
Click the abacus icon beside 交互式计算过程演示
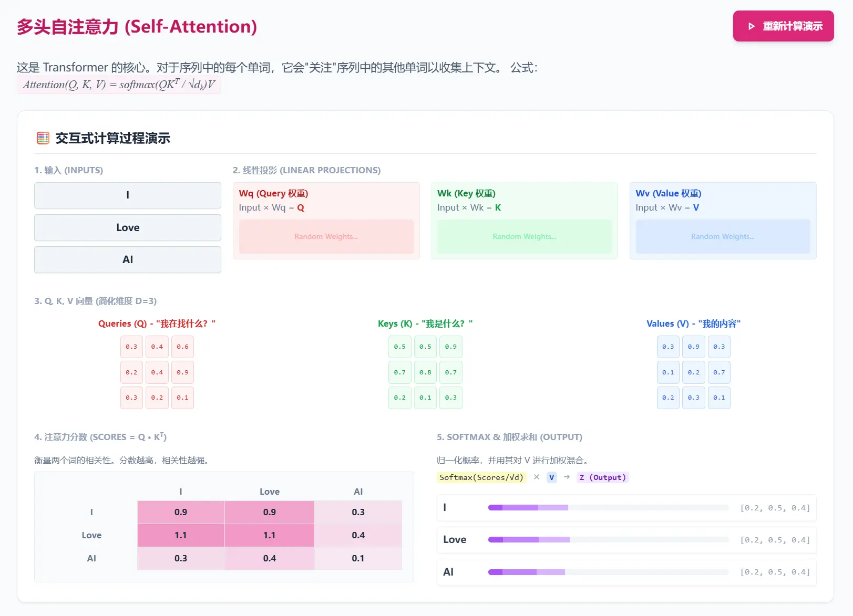(43, 138)
